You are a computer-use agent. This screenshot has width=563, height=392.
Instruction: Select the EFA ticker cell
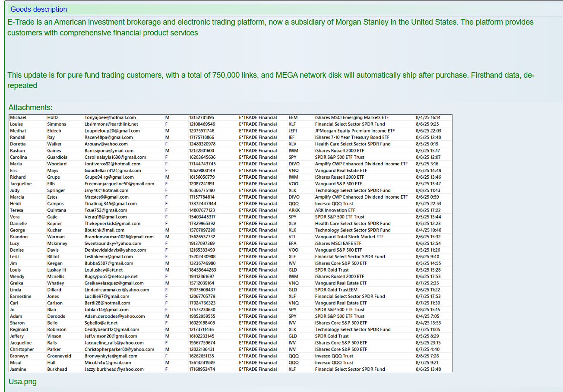(x=293, y=243)
